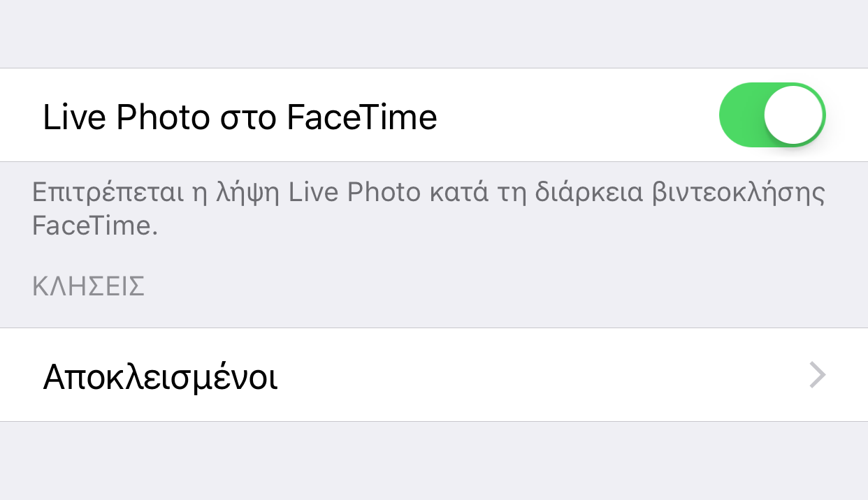Click the gray area above the Live Photo row
The height and width of the screenshot is (500, 868).
(433, 34)
